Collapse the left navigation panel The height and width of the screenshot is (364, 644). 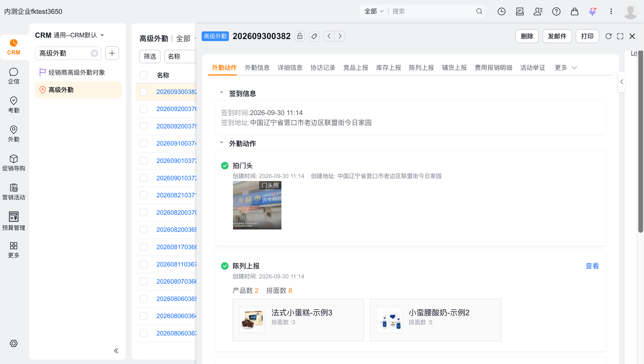[x=116, y=351]
